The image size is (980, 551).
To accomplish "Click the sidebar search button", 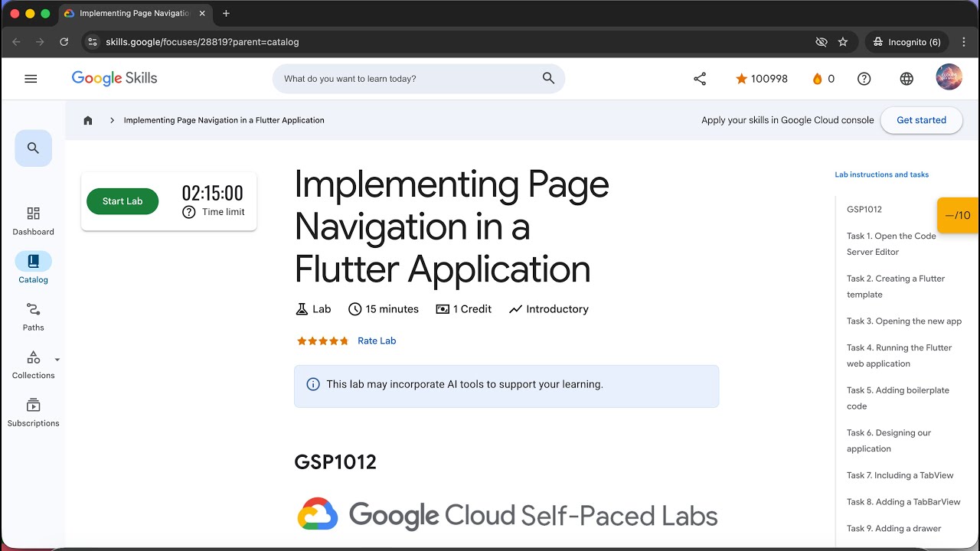I will click(33, 148).
